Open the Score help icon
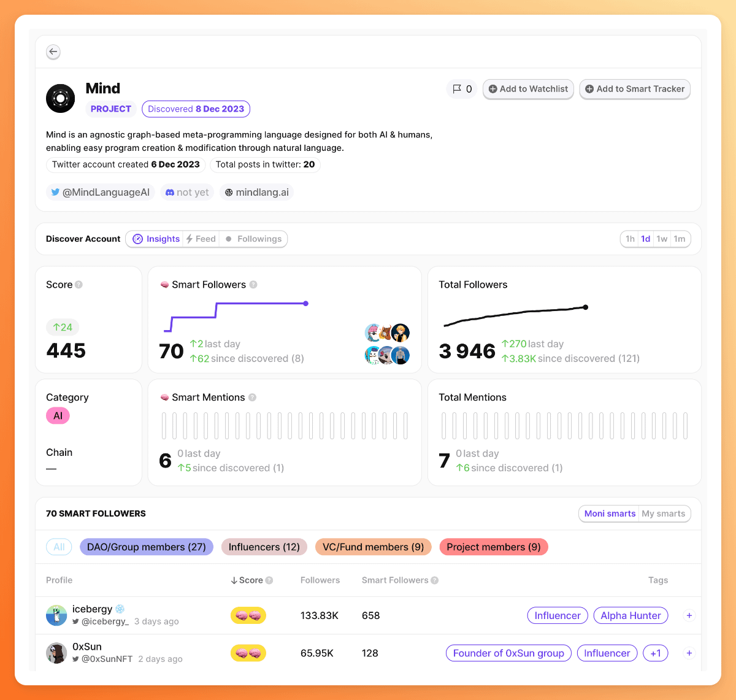 [x=79, y=285]
